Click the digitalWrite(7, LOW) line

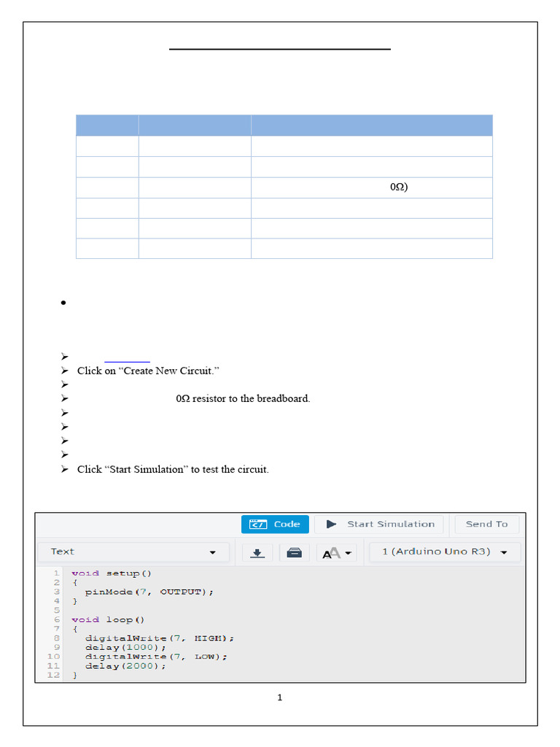[x=156, y=657]
